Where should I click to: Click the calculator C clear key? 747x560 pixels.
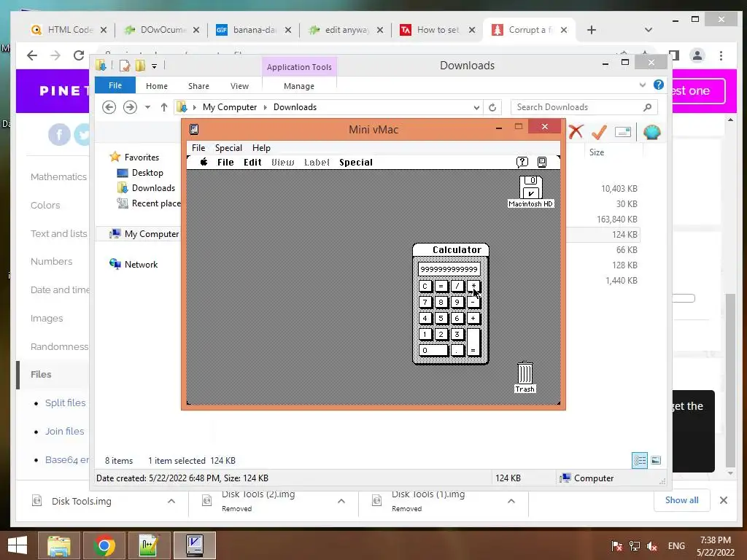pos(425,286)
